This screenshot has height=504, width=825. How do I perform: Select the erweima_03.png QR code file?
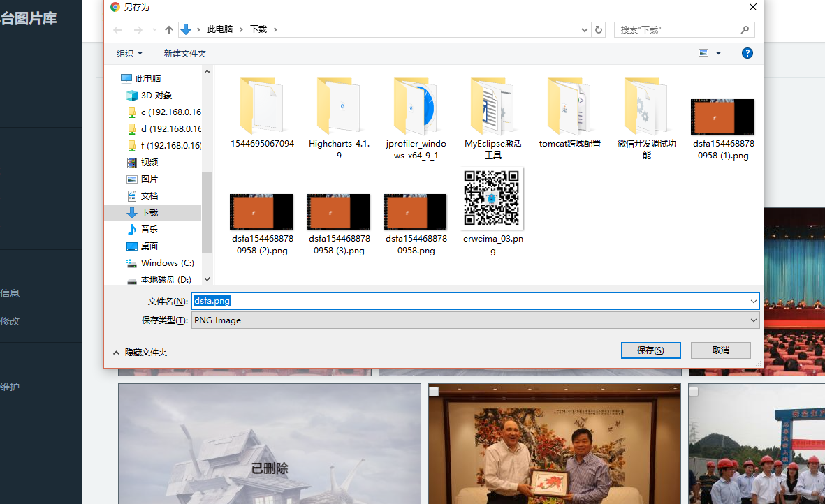tap(492, 212)
